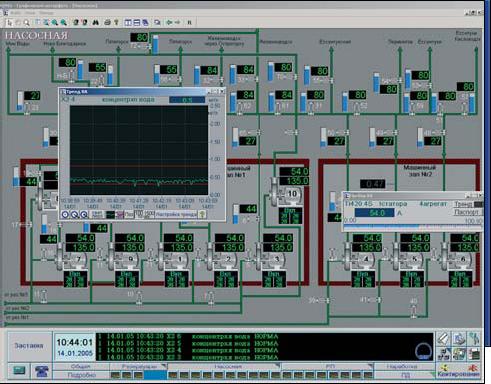This screenshot has width=491, height=384.
Task: Click the top-middle icon in bottom right panel
Action: pos(459,338)
